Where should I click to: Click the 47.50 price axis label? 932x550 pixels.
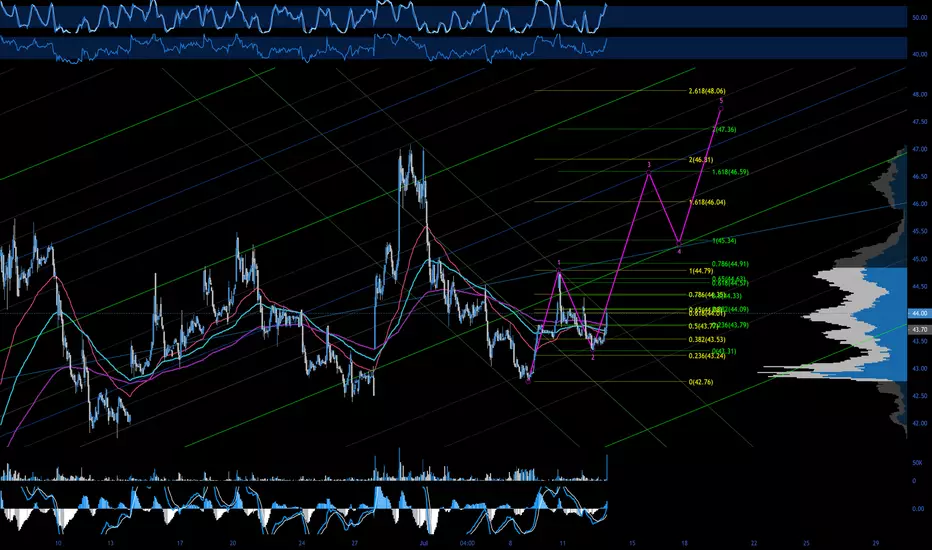point(920,121)
